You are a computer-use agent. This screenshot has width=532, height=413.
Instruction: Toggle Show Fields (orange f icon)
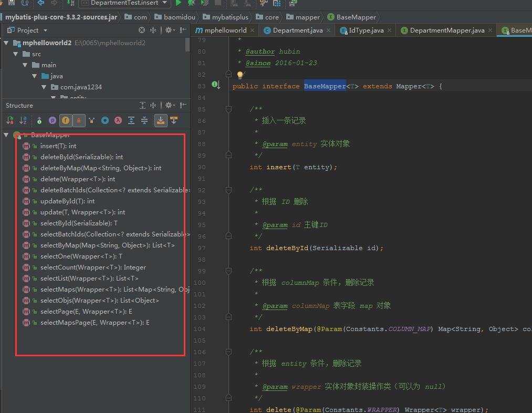[x=66, y=120]
